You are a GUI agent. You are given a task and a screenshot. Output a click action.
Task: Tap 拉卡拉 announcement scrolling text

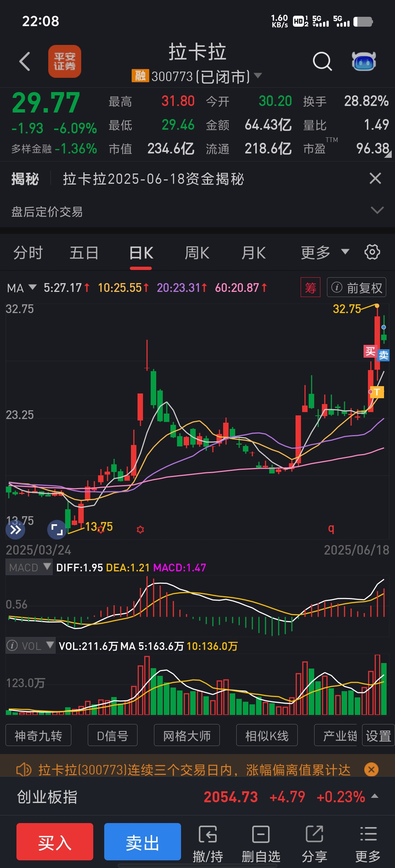coord(195,770)
